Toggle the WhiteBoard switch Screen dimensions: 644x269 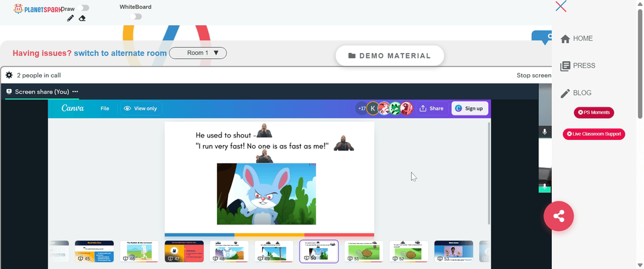click(x=136, y=17)
